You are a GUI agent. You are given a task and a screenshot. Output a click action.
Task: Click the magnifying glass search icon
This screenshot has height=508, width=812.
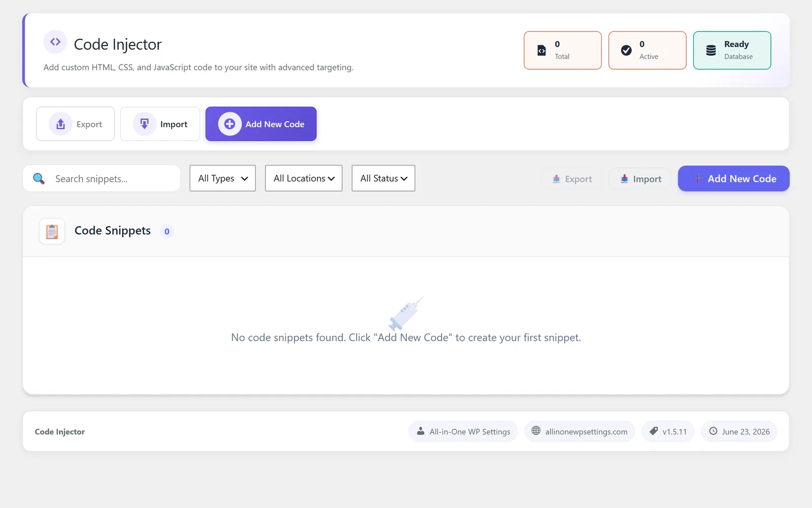pos(39,178)
